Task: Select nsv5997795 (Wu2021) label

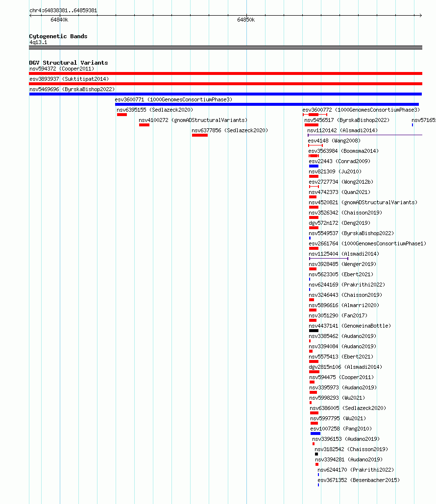Action: (x=338, y=418)
